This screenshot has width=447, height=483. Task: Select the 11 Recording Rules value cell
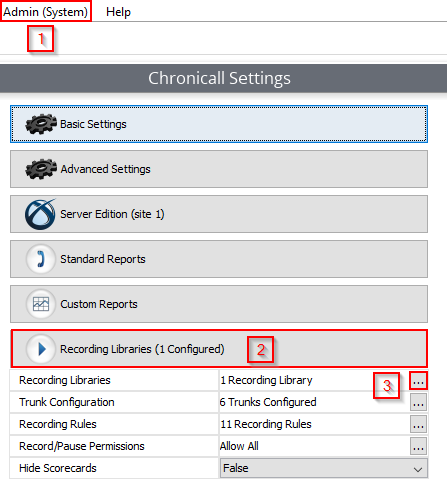(314, 424)
